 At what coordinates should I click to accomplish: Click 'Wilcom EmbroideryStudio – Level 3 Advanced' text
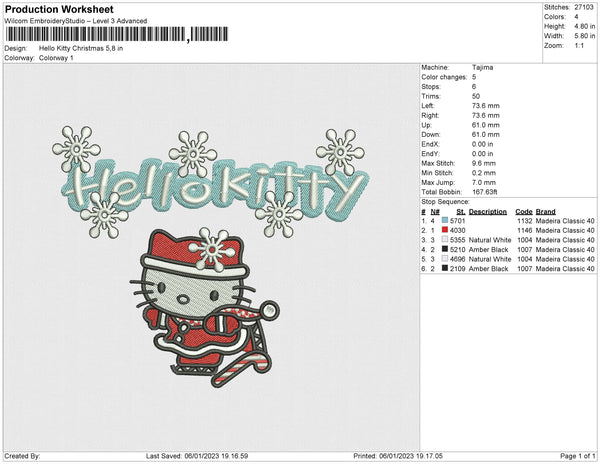76,21
